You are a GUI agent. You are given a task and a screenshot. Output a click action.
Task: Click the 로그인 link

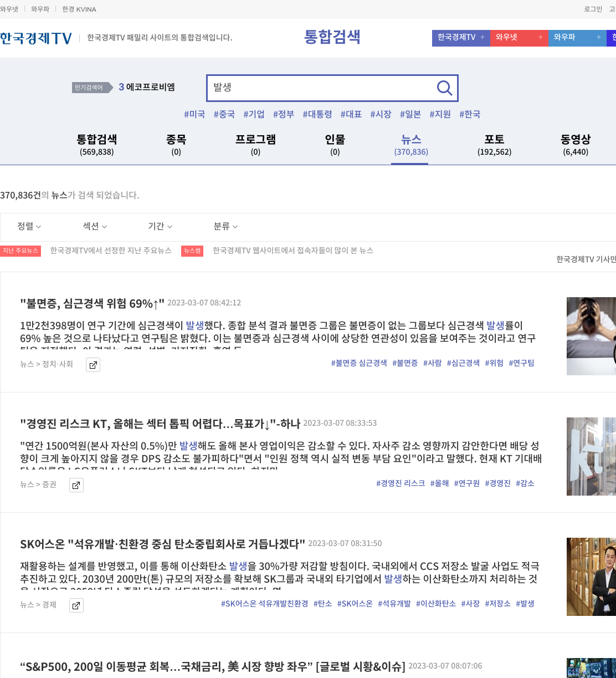[593, 9]
